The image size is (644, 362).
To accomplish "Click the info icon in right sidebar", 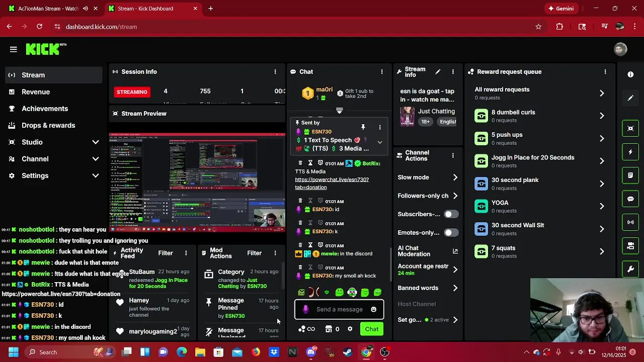I will click(x=630, y=74).
